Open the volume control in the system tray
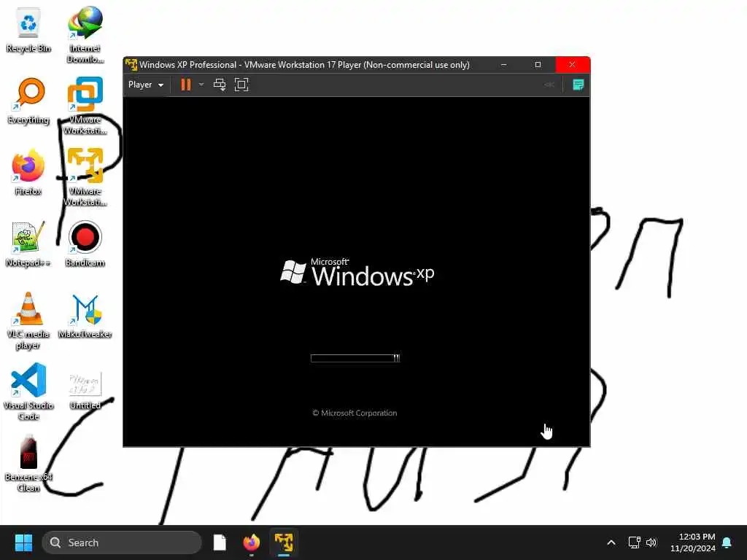This screenshot has width=747, height=560. [651, 542]
